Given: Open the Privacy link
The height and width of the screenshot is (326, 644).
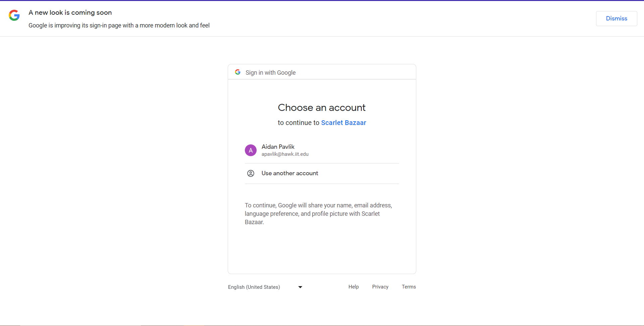Looking at the screenshot, I should tap(380, 287).
